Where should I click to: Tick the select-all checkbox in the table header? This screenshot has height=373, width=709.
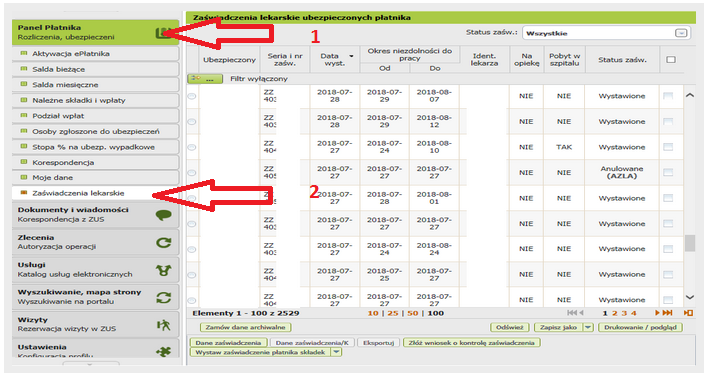pos(671,60)
